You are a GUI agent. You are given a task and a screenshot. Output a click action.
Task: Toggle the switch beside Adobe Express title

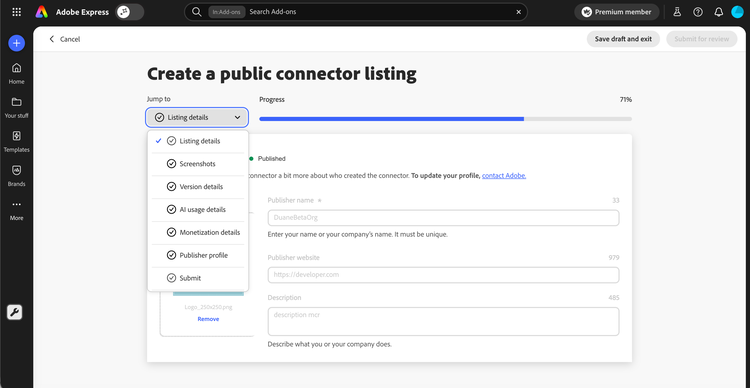(x=130, y=12)
